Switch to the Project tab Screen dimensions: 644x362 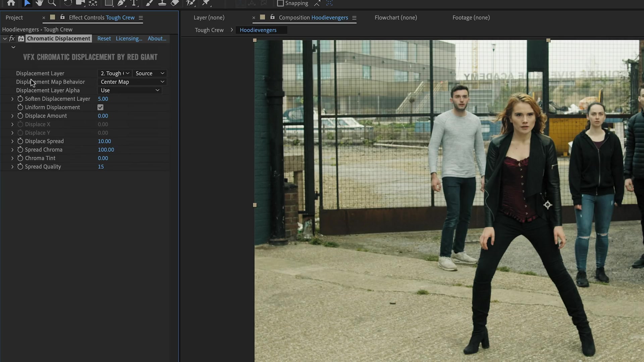coord(14,17)
